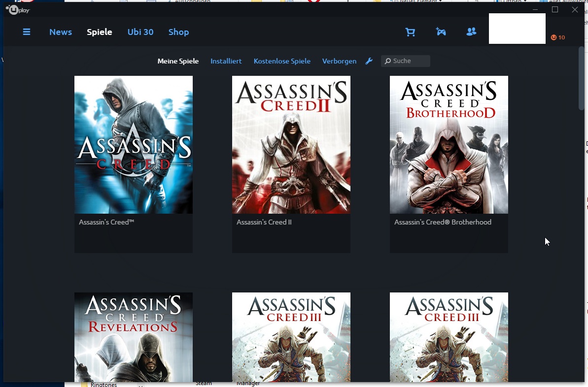Image resolution: width=588 pixels, height=387 pixels.
Task: Switch to the Shop tab
Action: [x=178, y=32]
